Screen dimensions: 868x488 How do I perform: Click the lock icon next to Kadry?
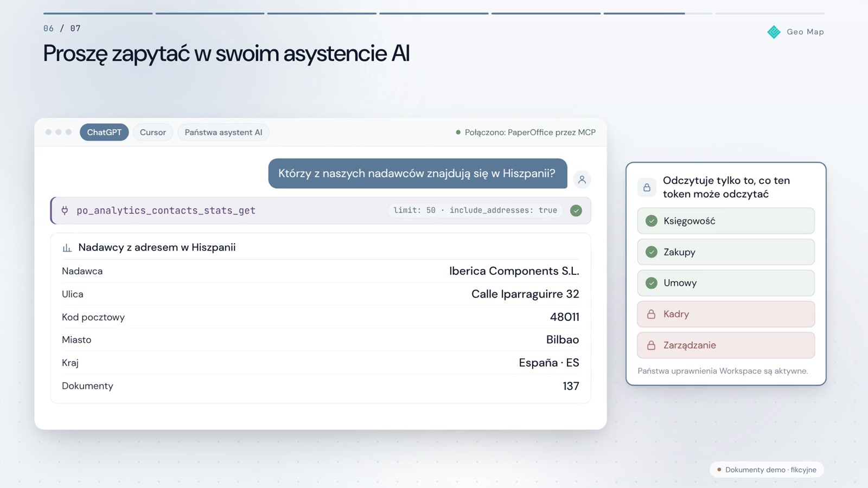coord(651,314)
